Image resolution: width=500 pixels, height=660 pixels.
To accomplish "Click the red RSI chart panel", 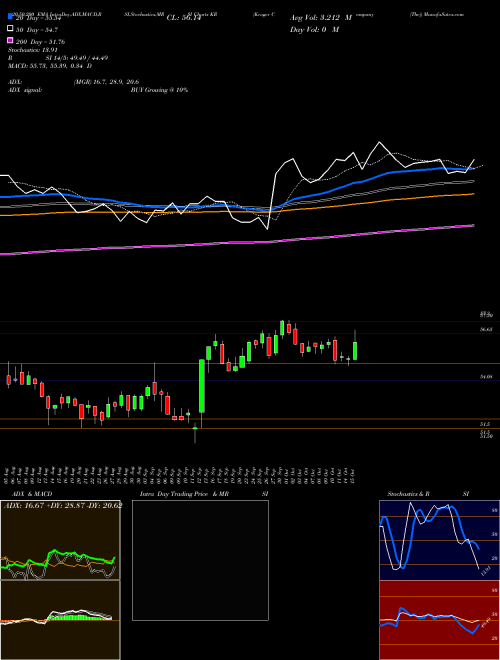I will click(439, 620).
